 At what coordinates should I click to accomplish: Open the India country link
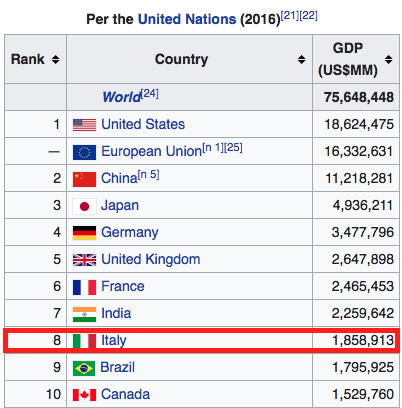(116, 313)
